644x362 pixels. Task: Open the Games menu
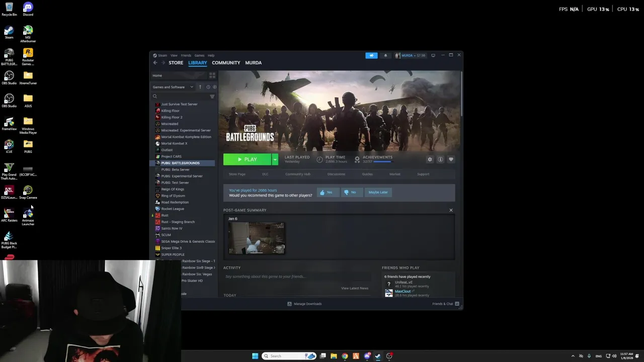(199, 55)
